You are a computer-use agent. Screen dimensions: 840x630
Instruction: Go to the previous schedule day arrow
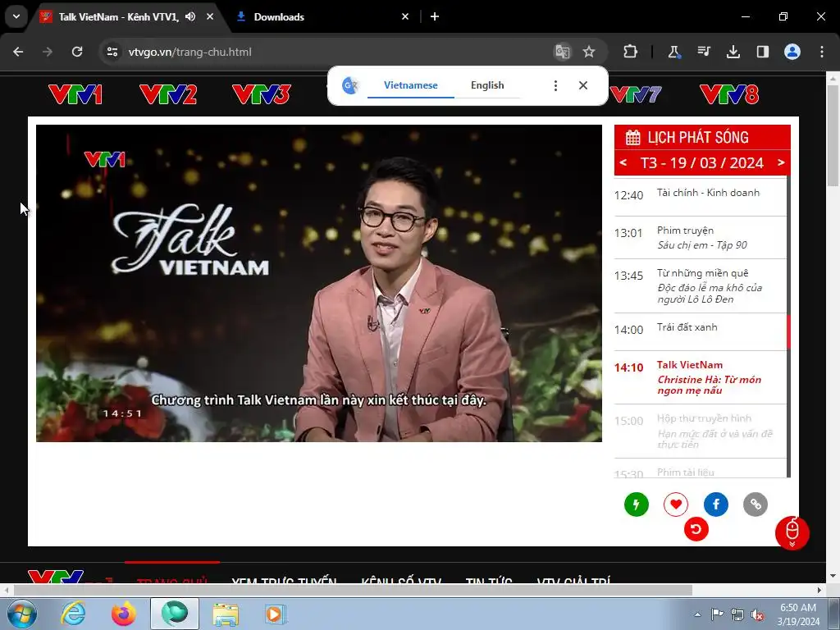[623, 162]
